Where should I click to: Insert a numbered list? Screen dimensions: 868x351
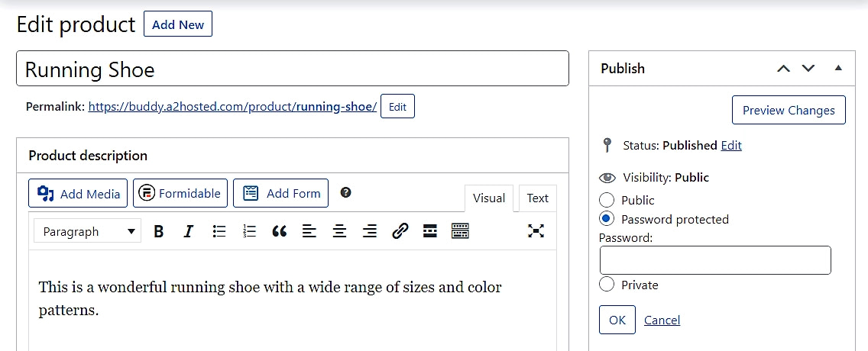[x=249, y=232]
